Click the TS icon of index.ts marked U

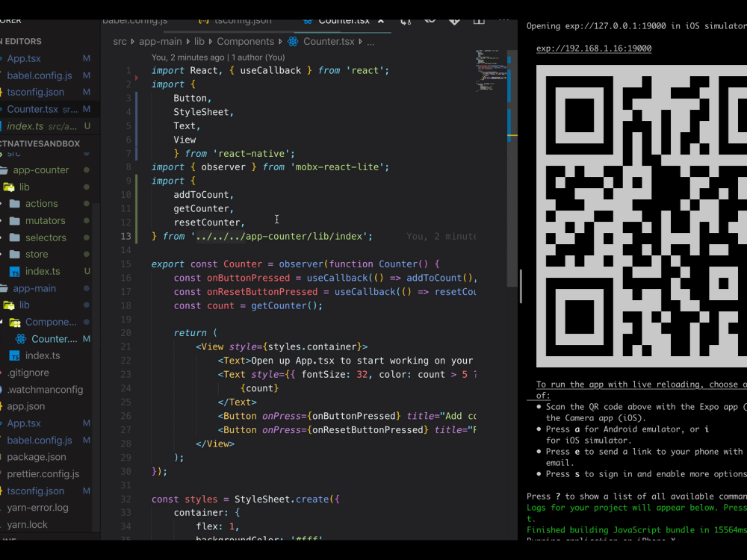click(x=15, y=272)
